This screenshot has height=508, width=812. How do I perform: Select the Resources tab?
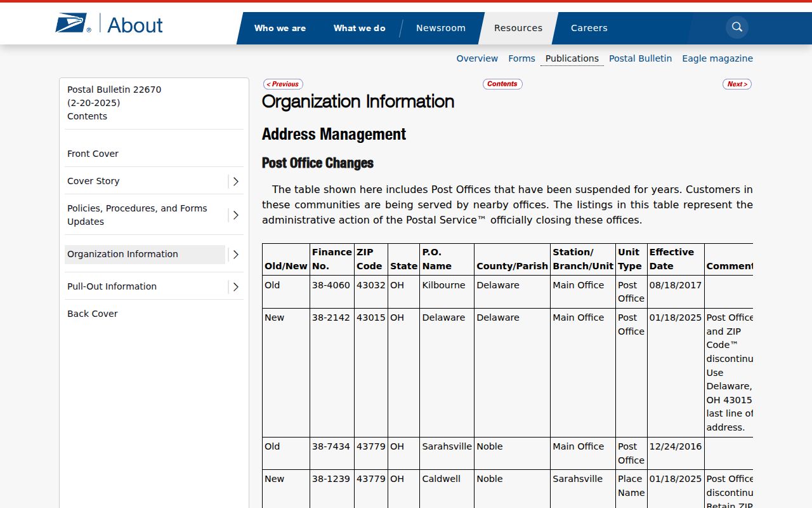click(x=518, y=28)
